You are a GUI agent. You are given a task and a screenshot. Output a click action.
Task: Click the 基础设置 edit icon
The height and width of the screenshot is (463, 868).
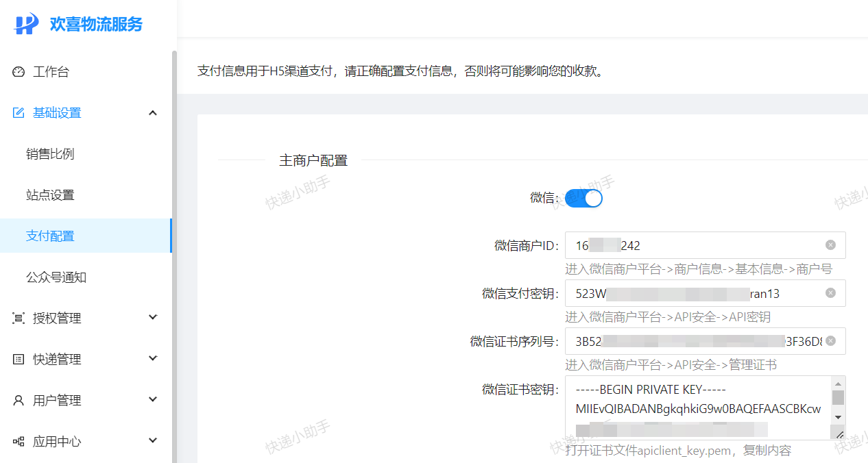(19, 113)
